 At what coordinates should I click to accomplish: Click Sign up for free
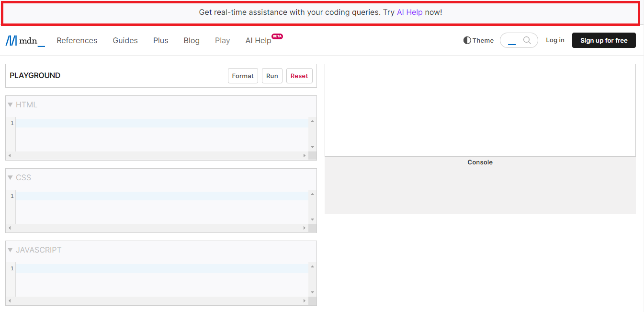603,40
